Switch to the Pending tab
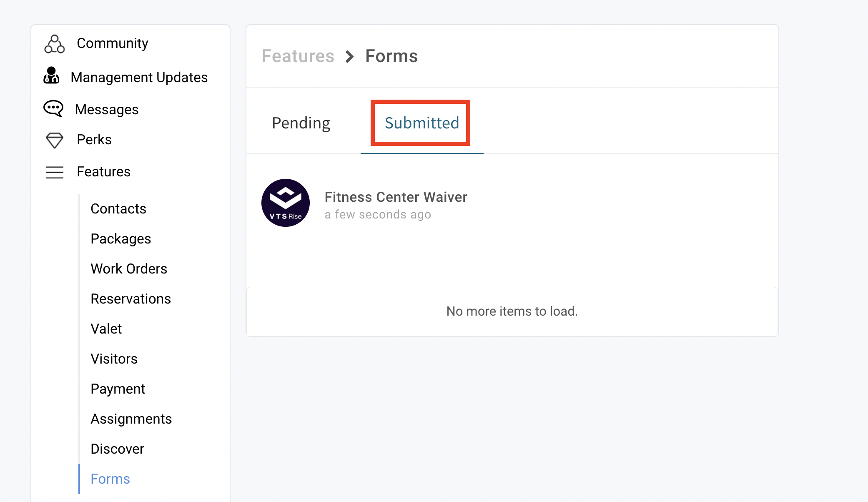Viewport: 868px width, 502px height. (301, 123)
